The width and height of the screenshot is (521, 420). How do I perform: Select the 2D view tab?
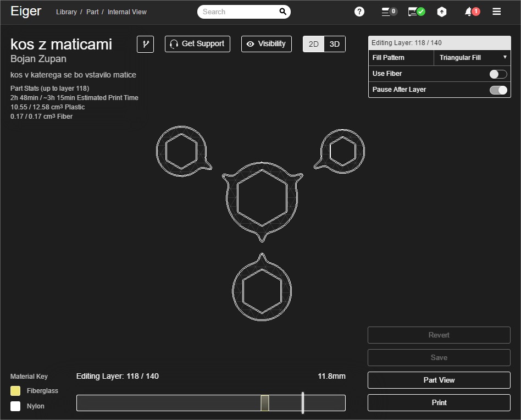tap(313, 45)
